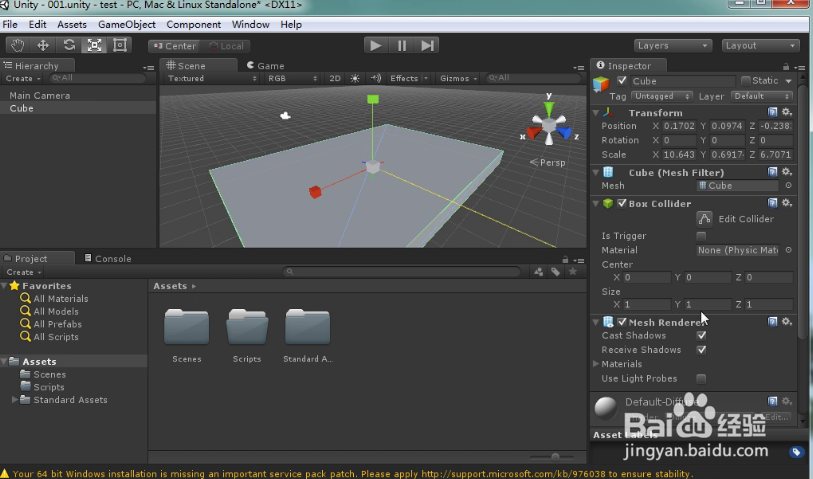Expand the Standard Assets folder tree
813x479 pixels.
click(15, 400)
